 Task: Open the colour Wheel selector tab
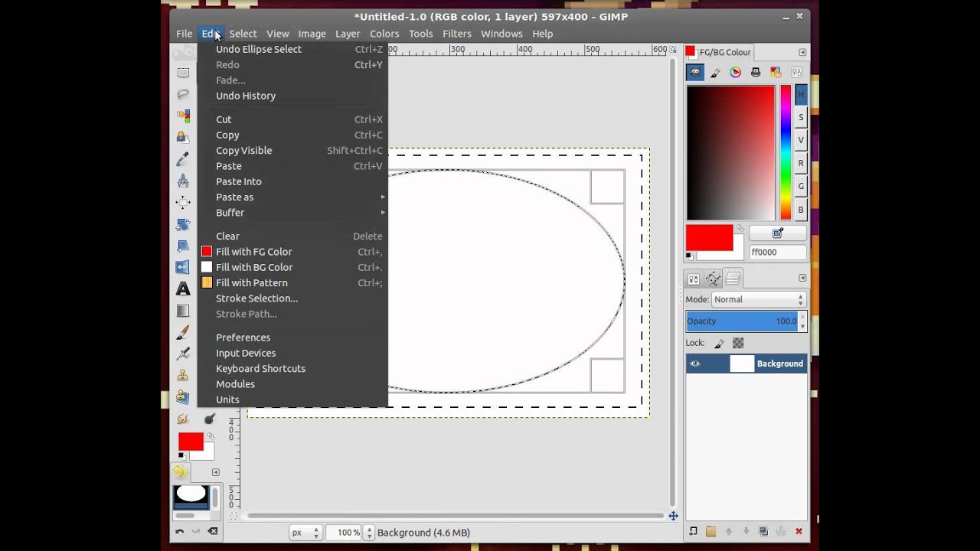(736, 72)
